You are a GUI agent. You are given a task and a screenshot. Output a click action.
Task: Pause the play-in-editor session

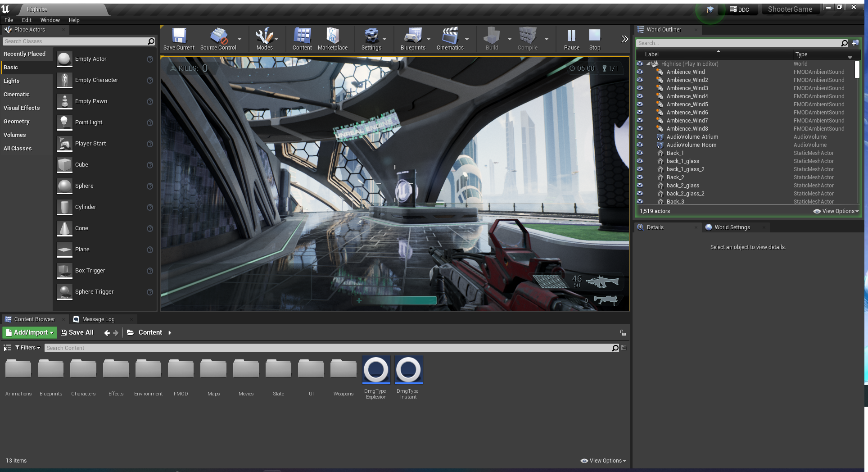pyautogui.click(x=571, y=36)
